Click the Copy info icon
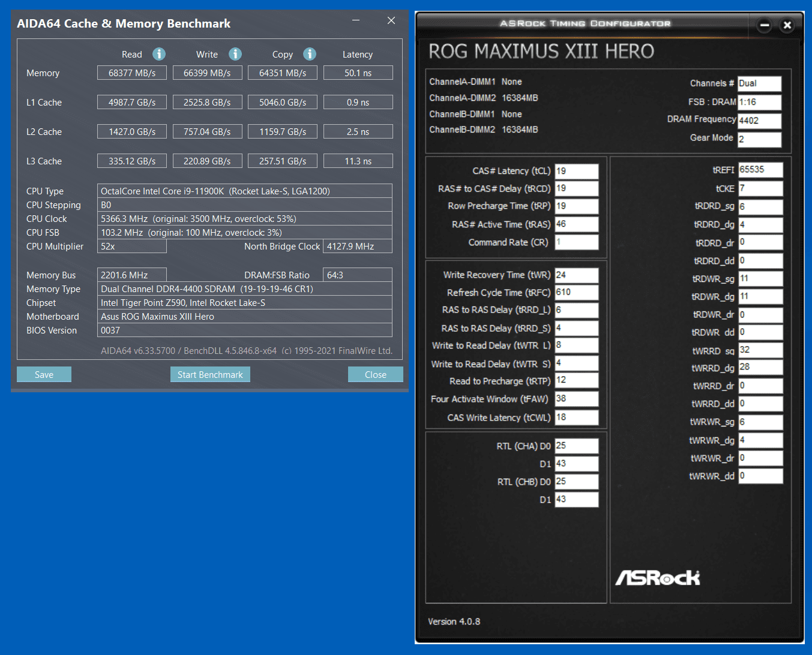Screen dimensions: 812x655 tap(310, 54)
